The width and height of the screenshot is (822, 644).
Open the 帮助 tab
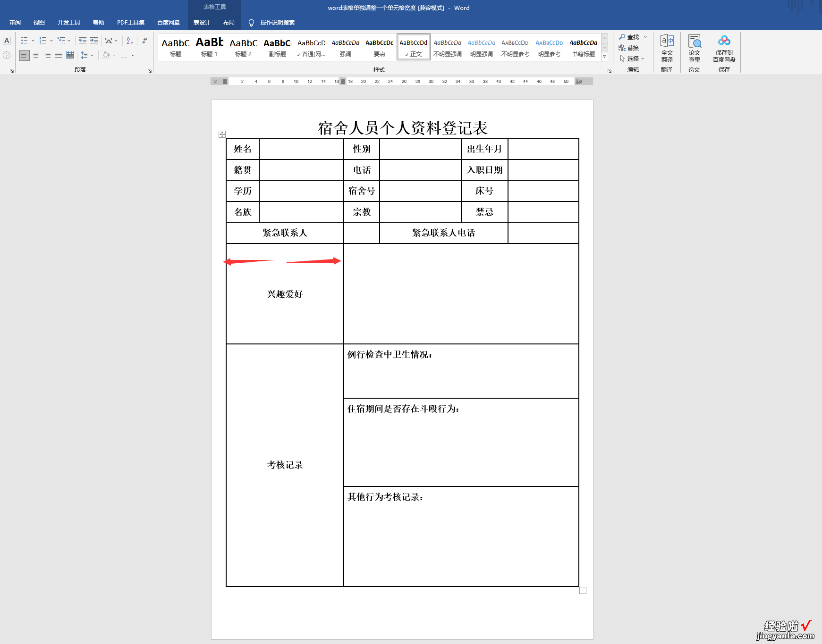[99, 22]
